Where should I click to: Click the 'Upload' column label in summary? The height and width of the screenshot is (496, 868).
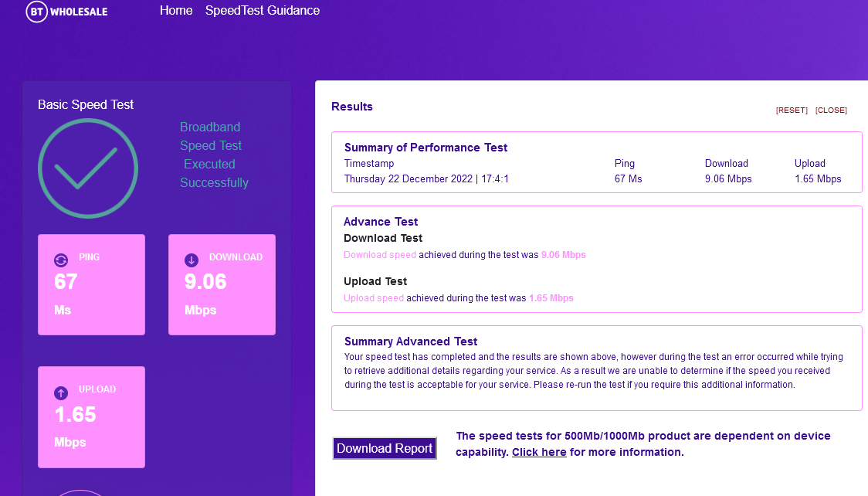click(x=810, y=163)
